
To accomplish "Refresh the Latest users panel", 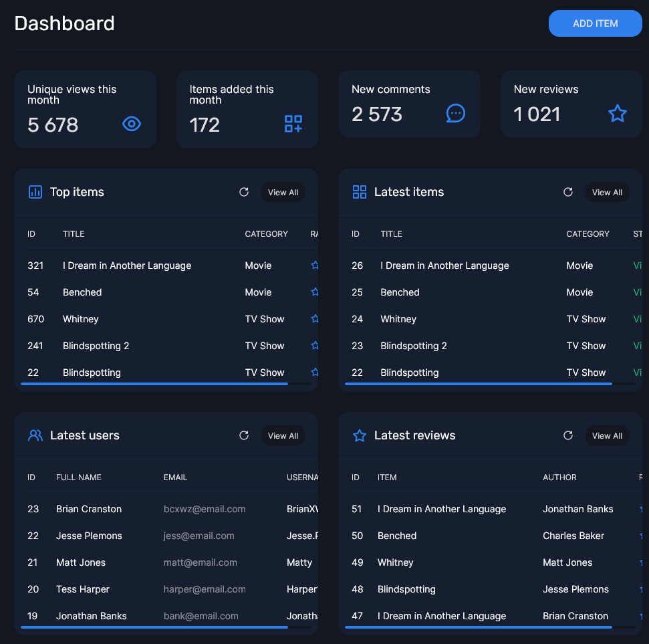I will tap(244, 435).
